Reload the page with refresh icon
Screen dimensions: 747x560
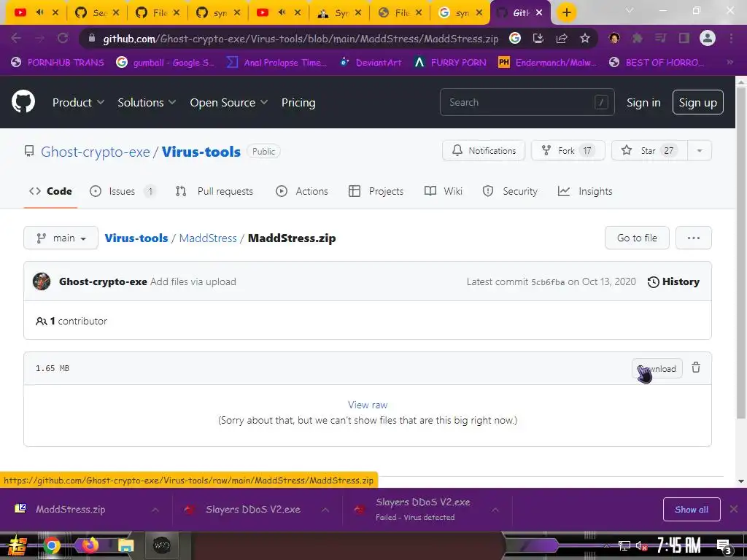coord(63,38)
